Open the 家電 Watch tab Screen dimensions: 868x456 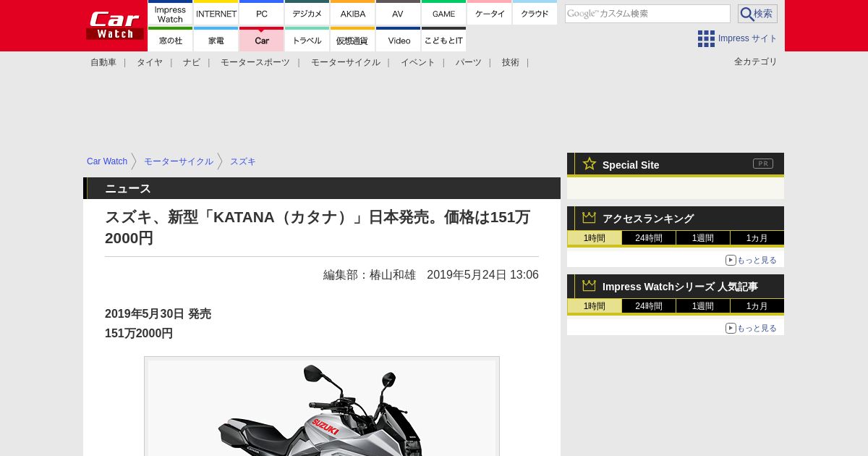(216, 39)
